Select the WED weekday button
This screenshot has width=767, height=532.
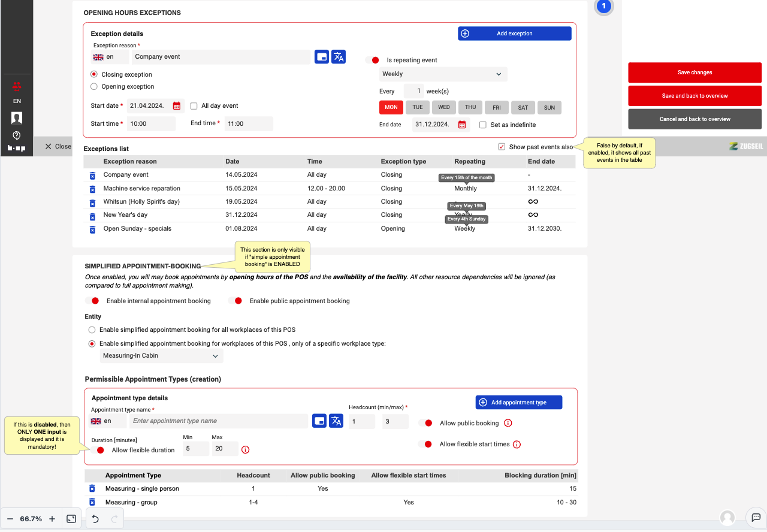(443, 108)
